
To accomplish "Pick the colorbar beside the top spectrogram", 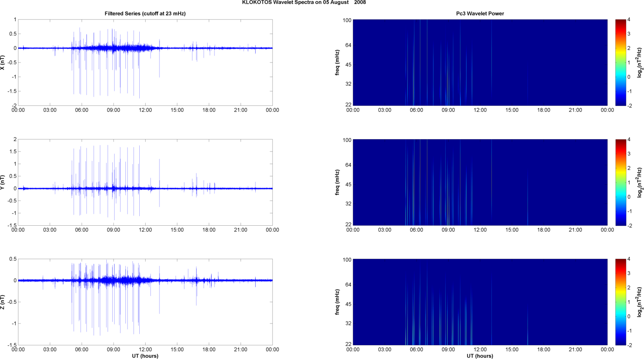I will point(620,62).
